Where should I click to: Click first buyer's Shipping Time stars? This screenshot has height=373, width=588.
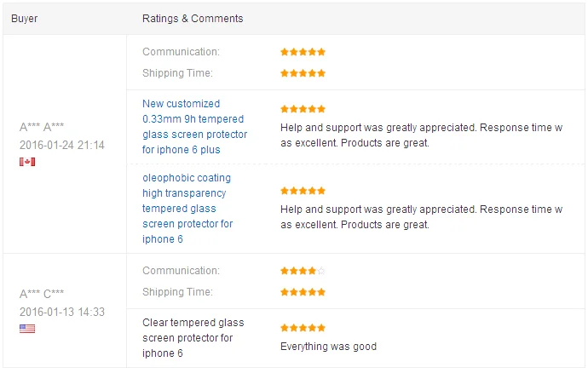[x=303, y=73]
